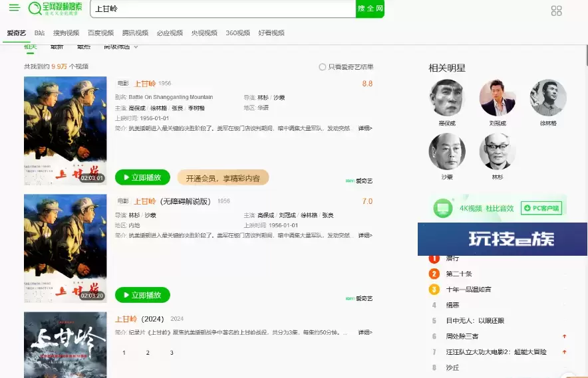Screen dimensions: 588x378
Task: Expand the 高级筛选 dropdown arrow
Action: coord(136,47)
